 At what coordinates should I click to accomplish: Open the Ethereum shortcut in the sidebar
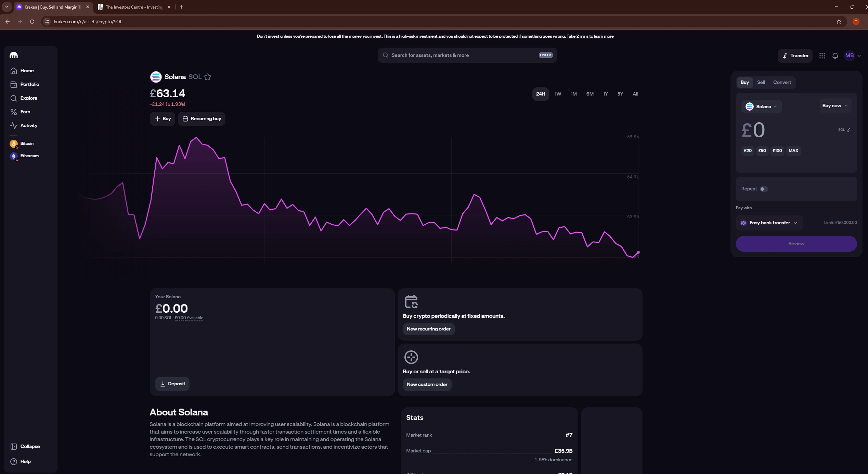tap(24, 156)
